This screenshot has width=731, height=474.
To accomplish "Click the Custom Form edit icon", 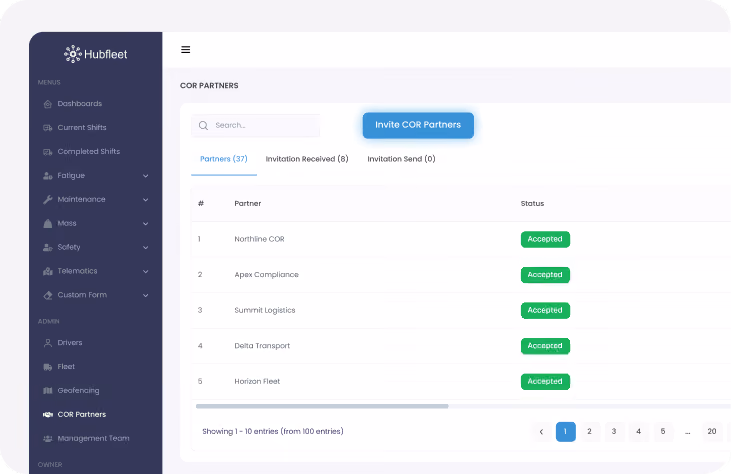I will tap(48, 295).
